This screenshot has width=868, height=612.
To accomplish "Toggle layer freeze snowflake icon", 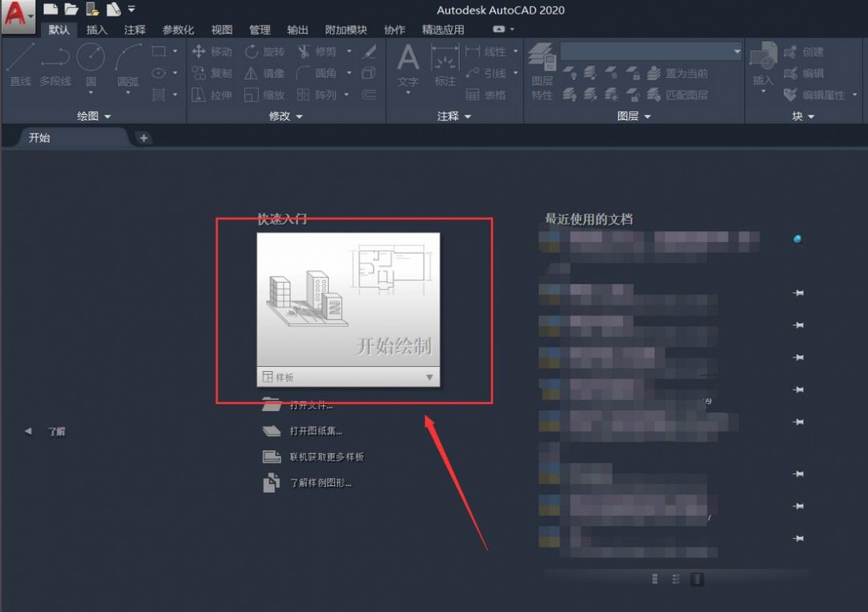I will [x=611, y=73].
